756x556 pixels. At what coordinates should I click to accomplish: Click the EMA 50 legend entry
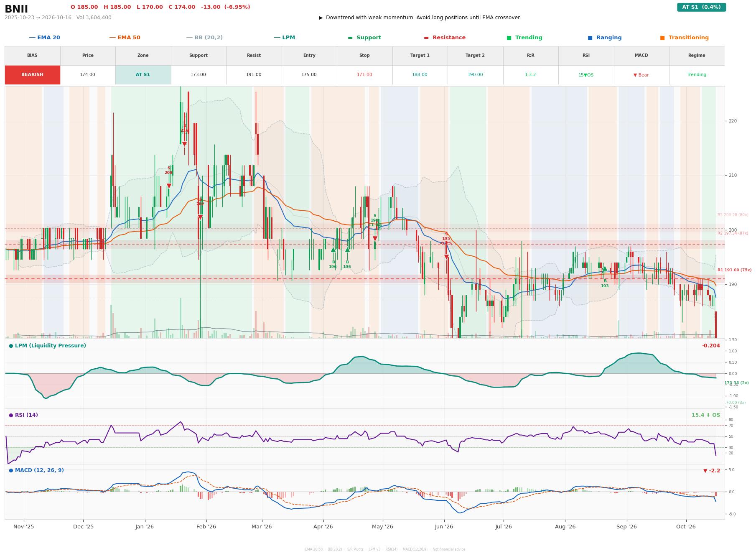[x=125, y=38]
